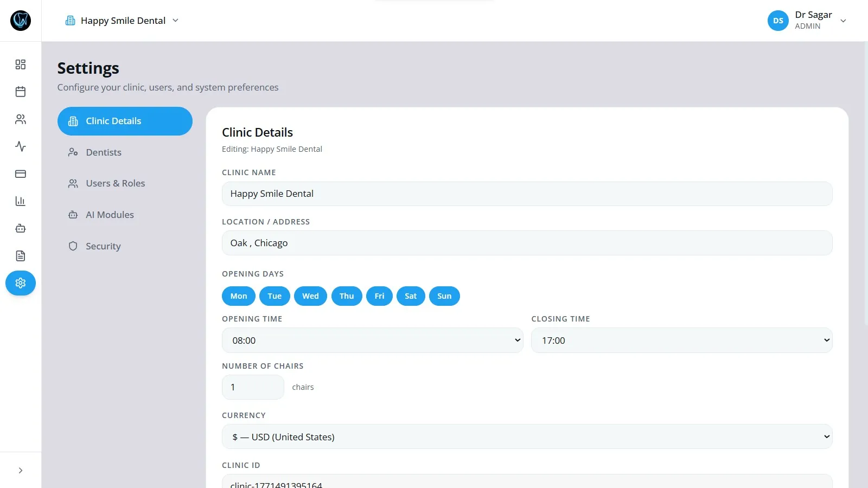Toggle Fri opening day
The image size is (868, 488).
pos(379,296)
